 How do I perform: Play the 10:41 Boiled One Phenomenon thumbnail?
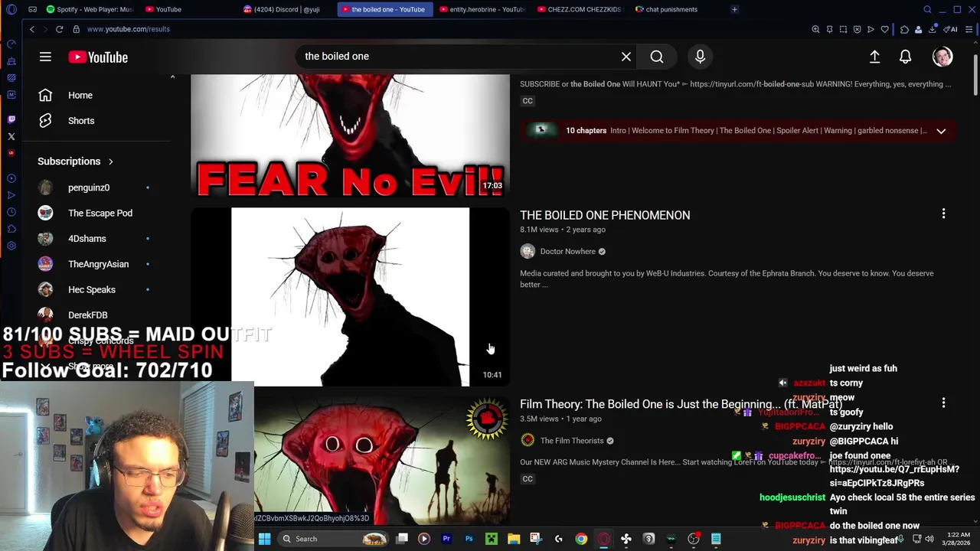pos(350,297)
